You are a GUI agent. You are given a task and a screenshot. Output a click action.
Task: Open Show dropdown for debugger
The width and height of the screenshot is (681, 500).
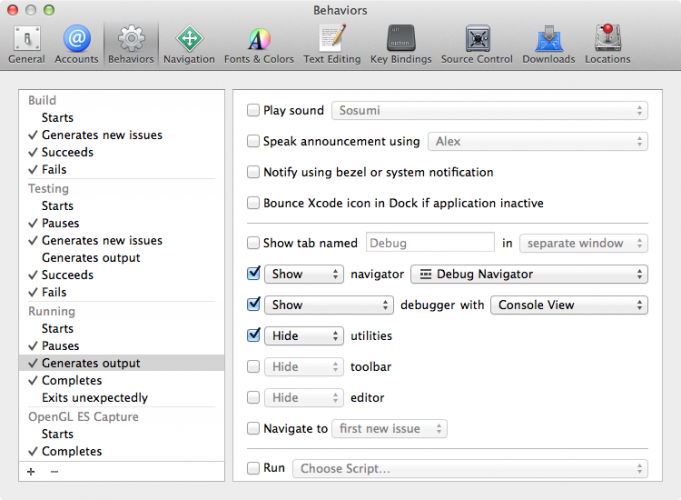pyautogui.click(x=329, y=305)
